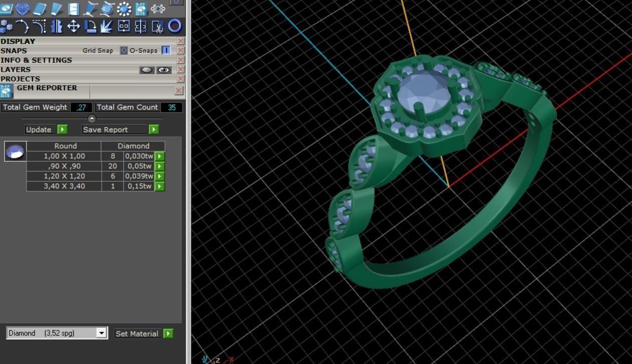This screenshot has width=632, height=364.
Task: Click the Gem Reporter icon in top toolbar
Action: click(141, 9)
